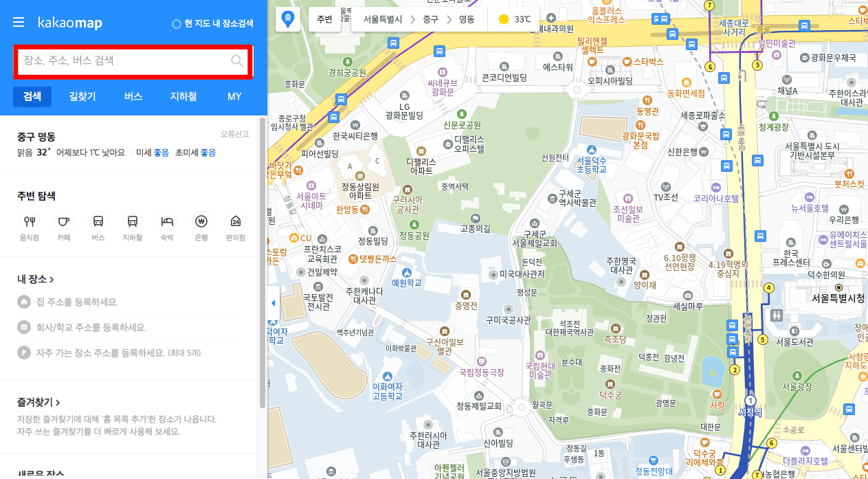Click the kakaomap logo

tap(70, 23)
